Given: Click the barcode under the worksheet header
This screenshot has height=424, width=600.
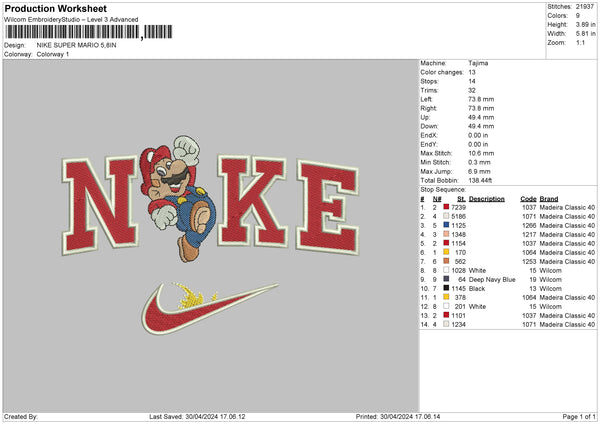Looking at the screenshot, I should 89,32.
